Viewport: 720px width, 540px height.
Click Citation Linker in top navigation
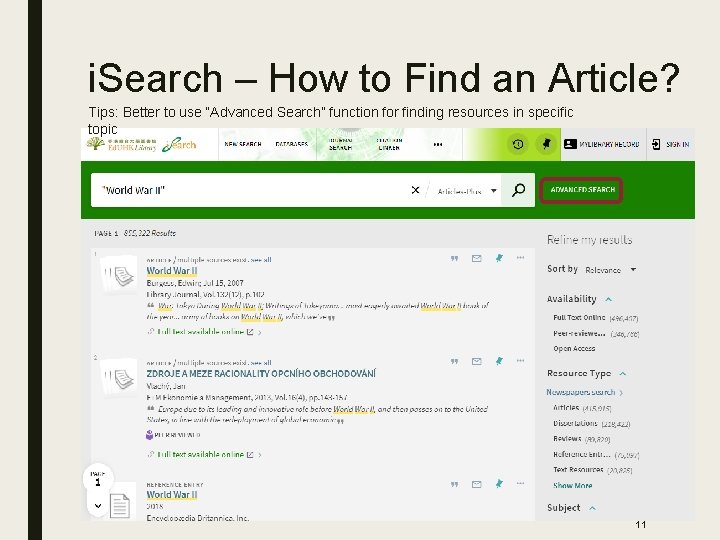[389, 144]
